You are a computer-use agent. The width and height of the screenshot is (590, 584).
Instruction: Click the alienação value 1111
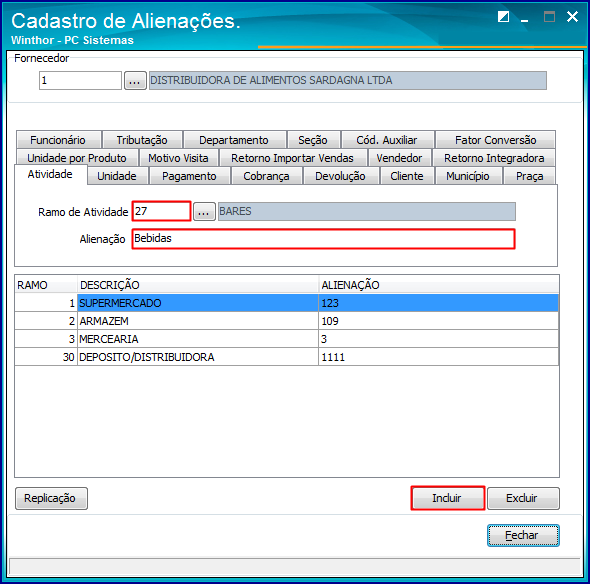[x=438, y=357]
